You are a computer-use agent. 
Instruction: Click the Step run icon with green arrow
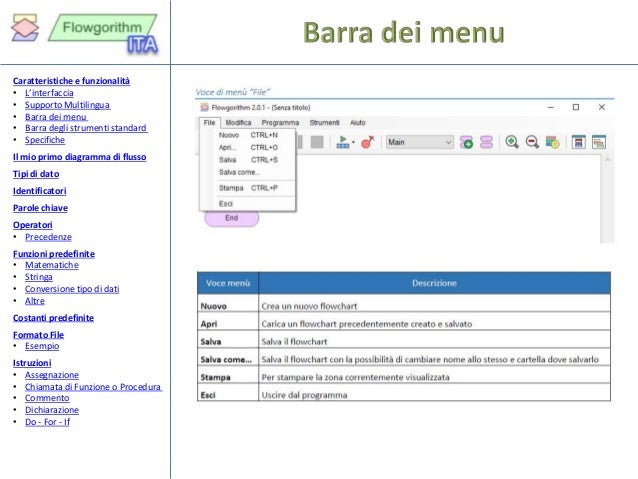(x=343, y=142)
